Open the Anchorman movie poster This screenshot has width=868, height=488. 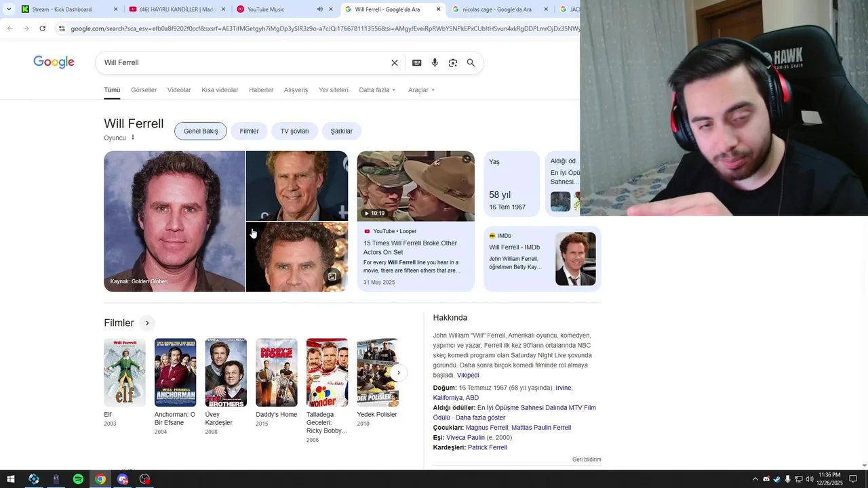(x=175, y=373)
